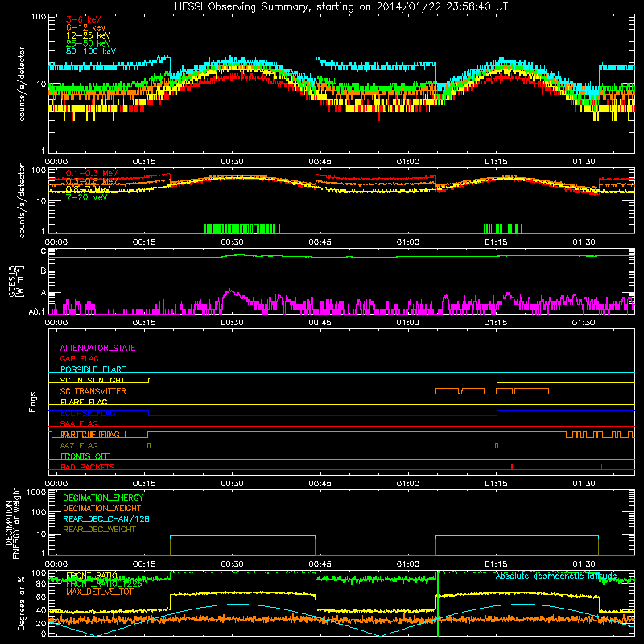Viewport: 644px width, 644px height.
Task: Click the Degrees or % axis title
Action: point(21,603)
